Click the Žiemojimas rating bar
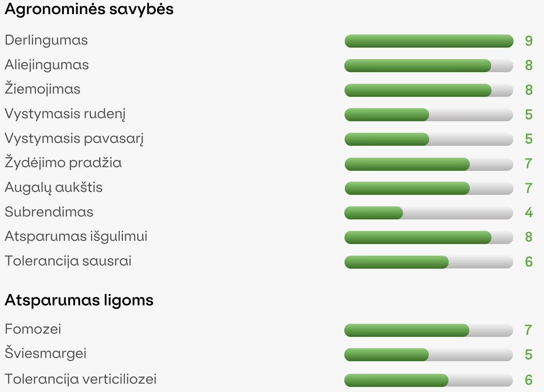The height and width of the screenshot is (392, 544). pos(429,90)
